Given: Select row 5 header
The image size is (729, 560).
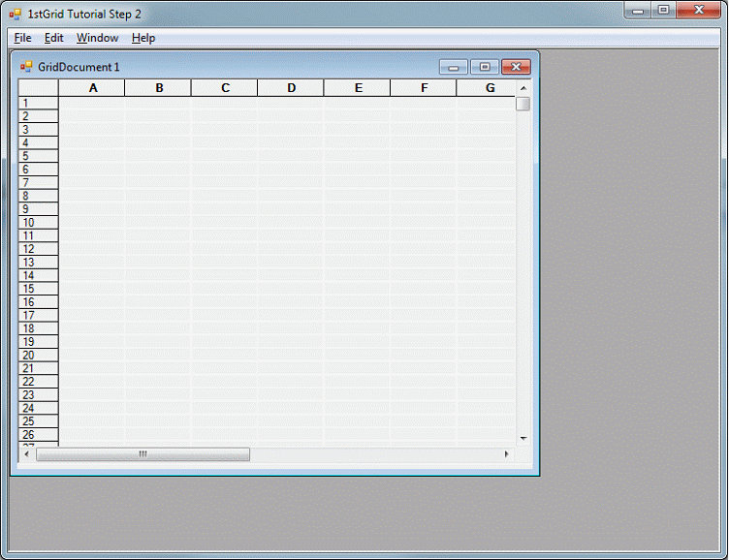Looking at the screenshot, I should coord(39,156).
